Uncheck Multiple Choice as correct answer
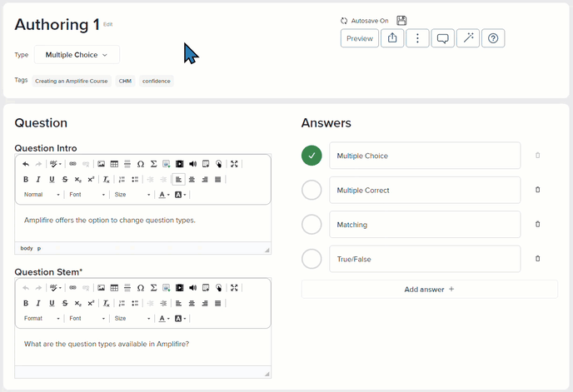 click(311, 156)
